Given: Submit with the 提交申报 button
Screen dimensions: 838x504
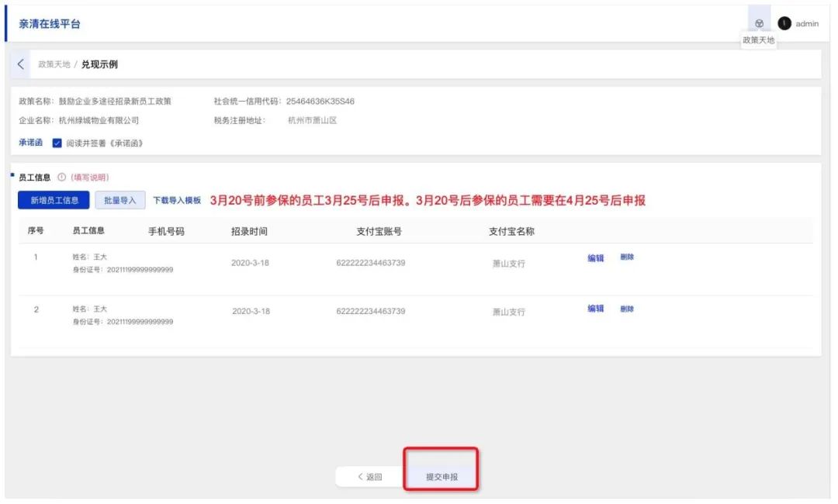Looking at the screenshot, I should (x=442, y=477).
